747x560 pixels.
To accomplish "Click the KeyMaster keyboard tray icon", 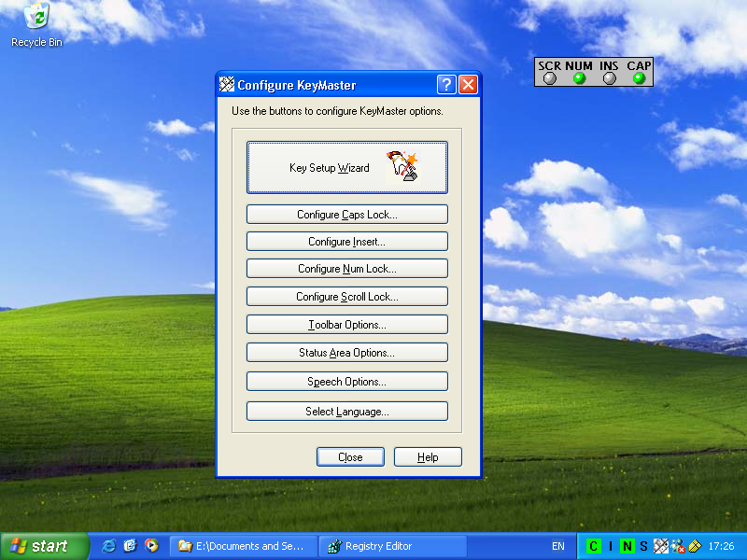I will 661,546.
